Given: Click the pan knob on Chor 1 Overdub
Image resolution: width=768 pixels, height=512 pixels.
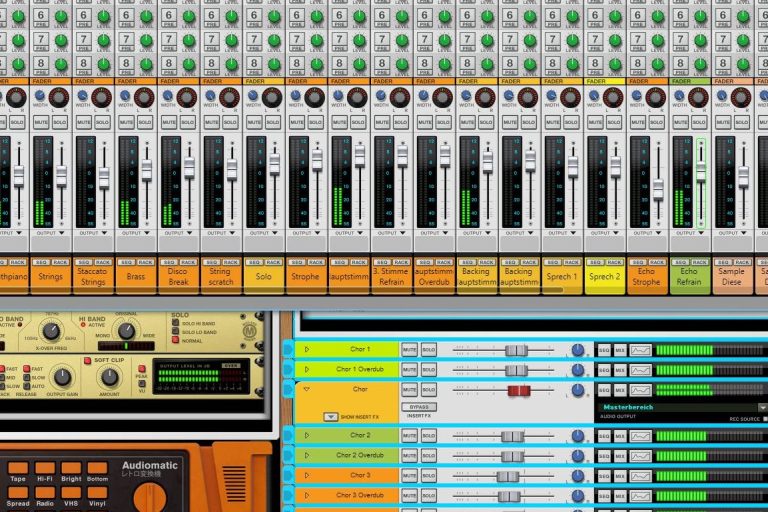Looking at the screenshot, I should 577,370.
